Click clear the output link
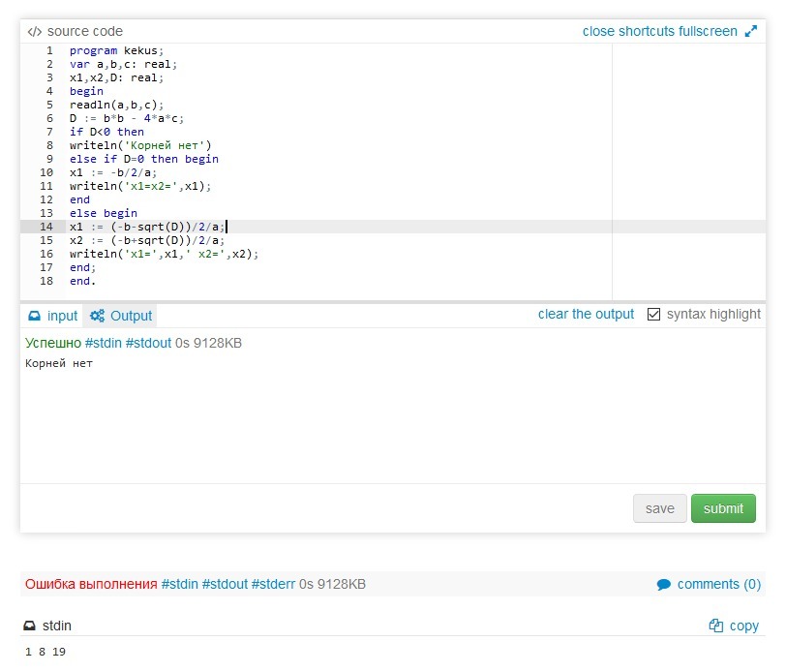 tap(586, 314)
